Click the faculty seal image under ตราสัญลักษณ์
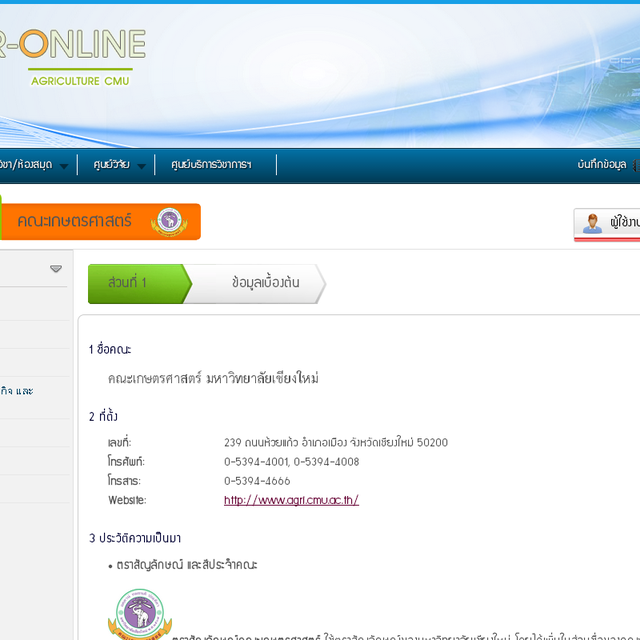640x640 pixels. [140, 614]
